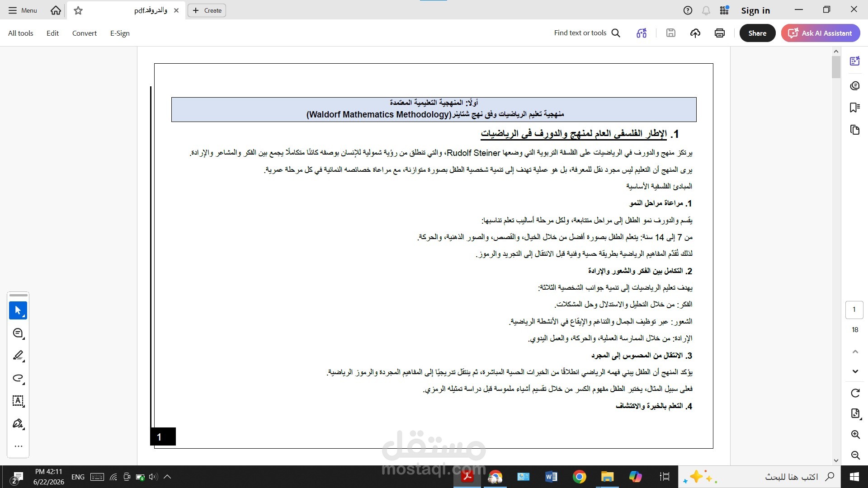Show hidden tray icons chevron
This screenshot has width=868, height=488.
(x=167, y=477)
